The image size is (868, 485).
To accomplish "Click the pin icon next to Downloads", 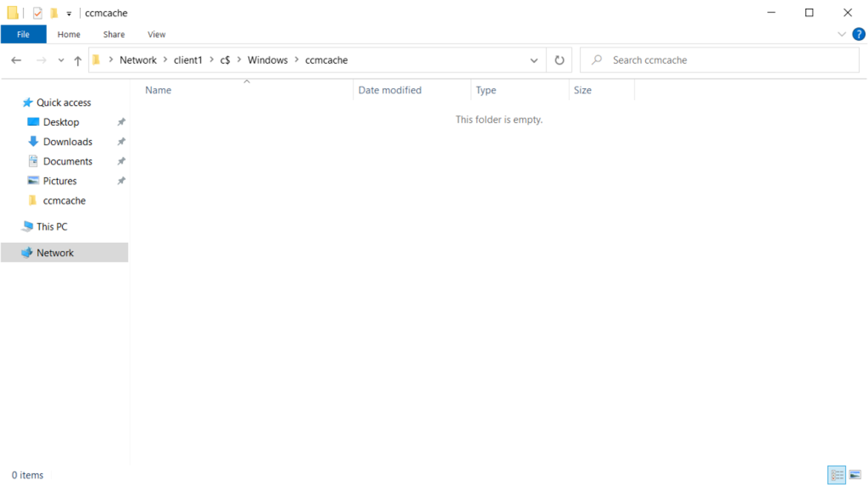I will [121, 141].
